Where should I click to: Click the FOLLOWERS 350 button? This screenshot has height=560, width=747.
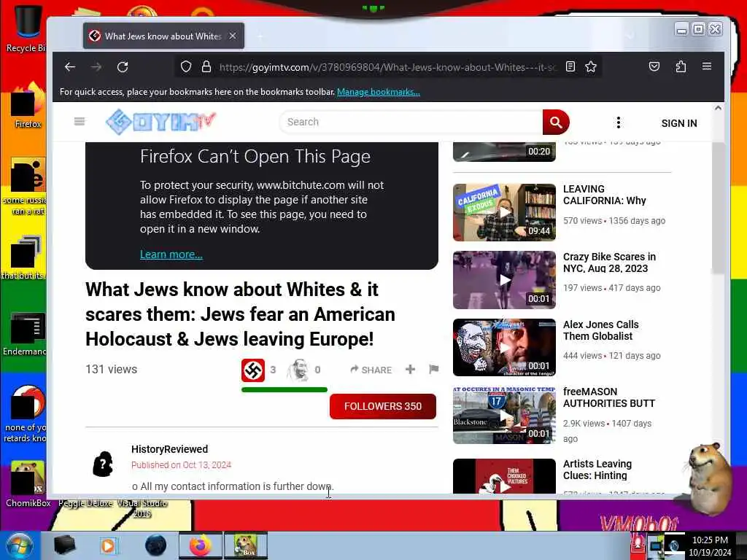(382, 407)
